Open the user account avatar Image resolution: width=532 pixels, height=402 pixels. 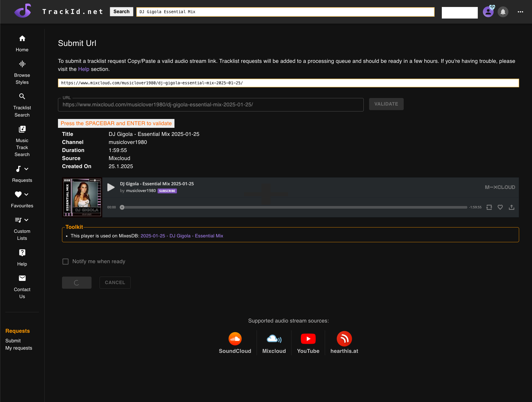coord(488,12)
